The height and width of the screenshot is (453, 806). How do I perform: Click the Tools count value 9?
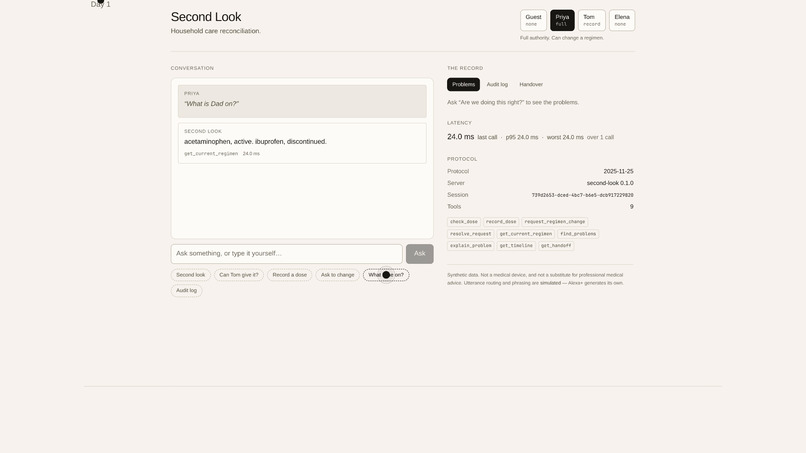pos(632,207)
